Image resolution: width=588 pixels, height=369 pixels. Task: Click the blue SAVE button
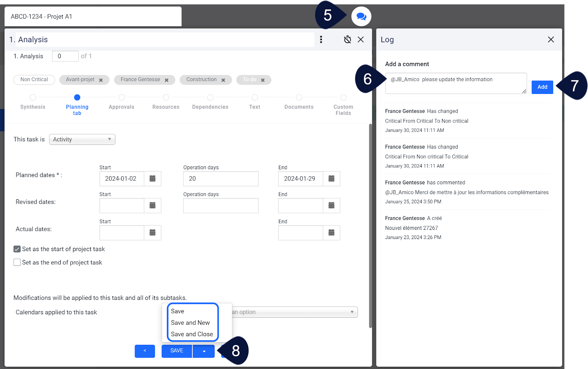pos(177,351)
